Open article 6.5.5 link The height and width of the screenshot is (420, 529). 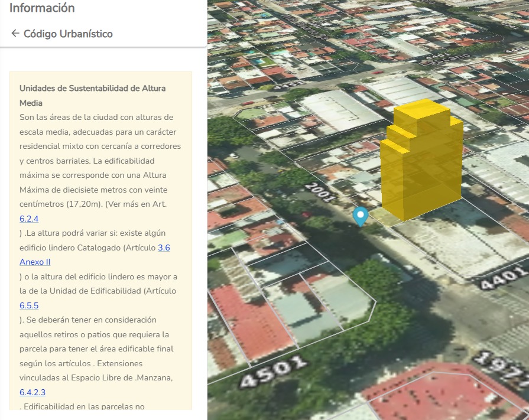pyautogui.click(x=29, y=306)
